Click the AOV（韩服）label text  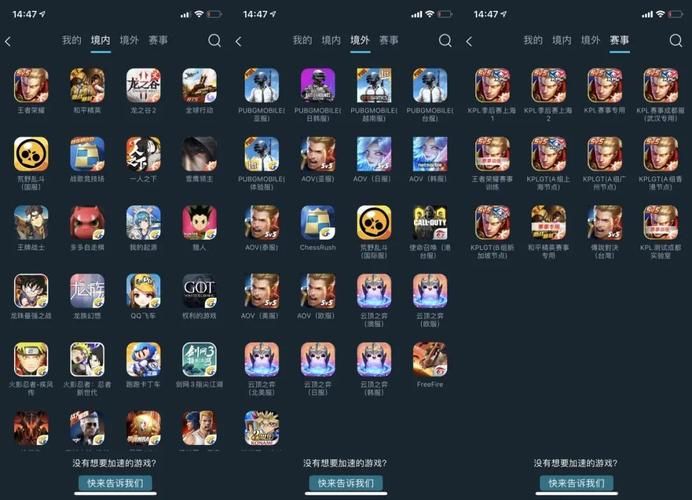(x=428, y=179)
